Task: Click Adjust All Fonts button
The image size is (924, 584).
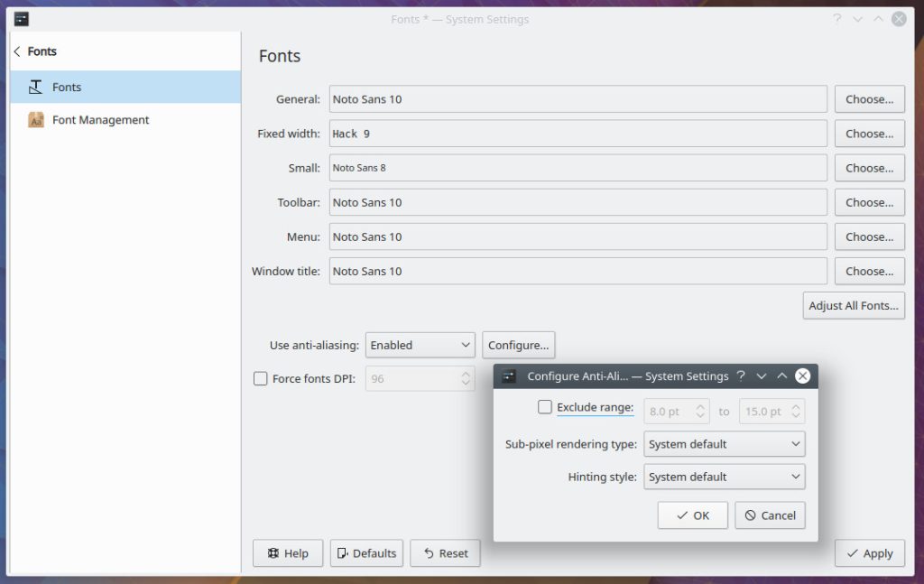Action: point(853,306)
